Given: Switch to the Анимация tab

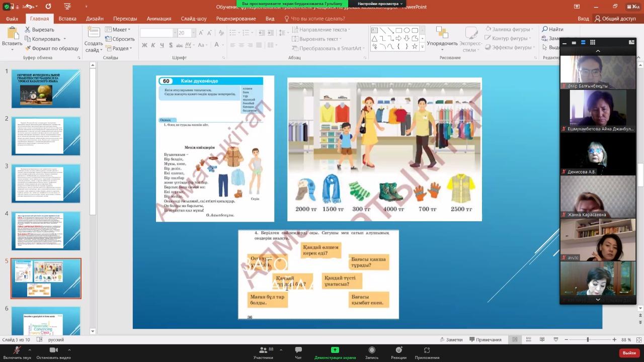Looking at the screenshot, I should pyautogui.click(x=159, y=19).
